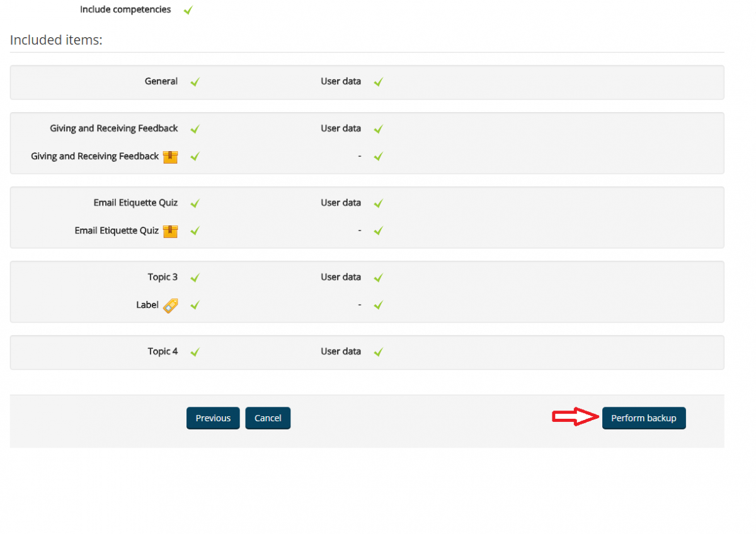Click the Giving and Receiving Feedback package icon

tap(170, 157)
